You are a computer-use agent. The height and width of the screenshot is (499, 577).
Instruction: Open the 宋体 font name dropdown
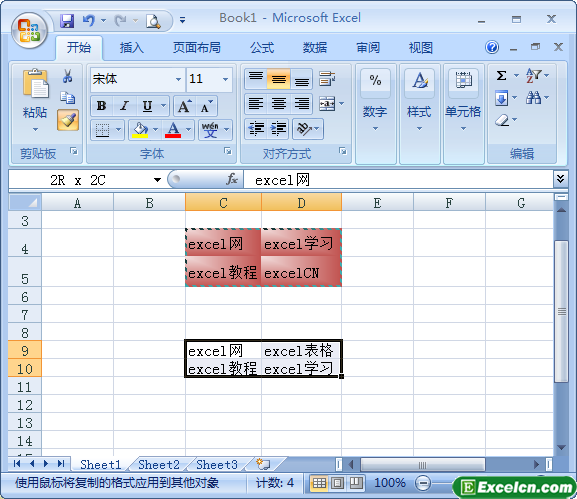178,79
